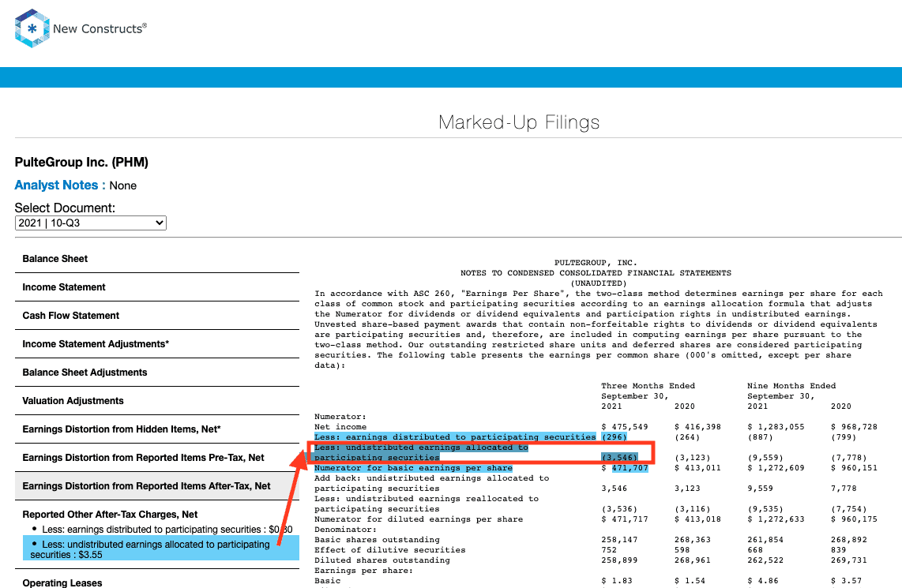Select undistributed earnings allocated item $3.55
902x588 pixels.
pos(161,549)
